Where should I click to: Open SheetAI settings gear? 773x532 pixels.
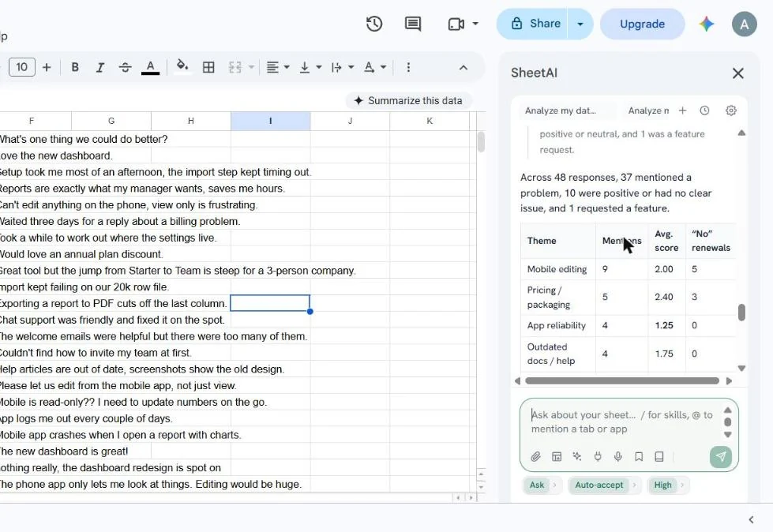coord(731,111)
